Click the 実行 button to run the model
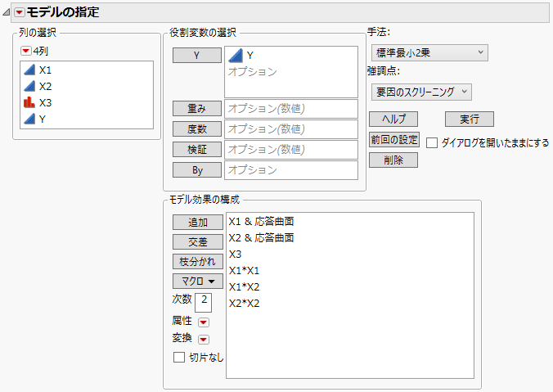Viewport: 553px width, 392px height. pos(470,119)
